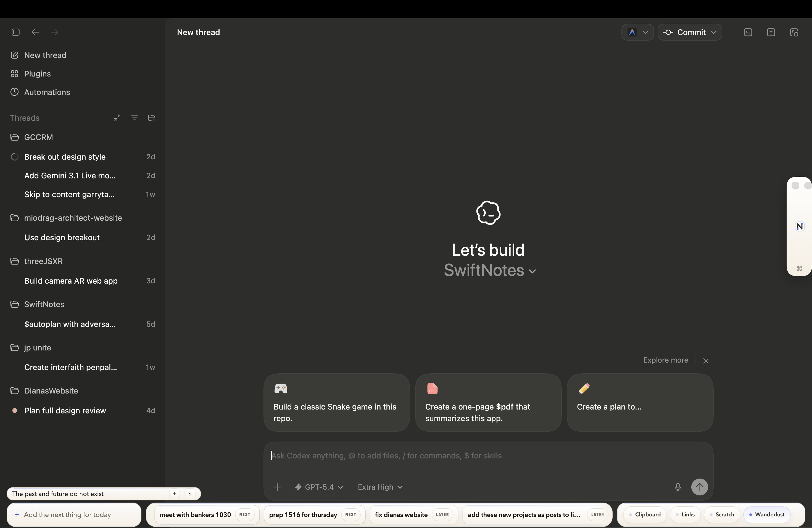
Task: Add a new project folder icon
Action: click(x=151, y=118)
